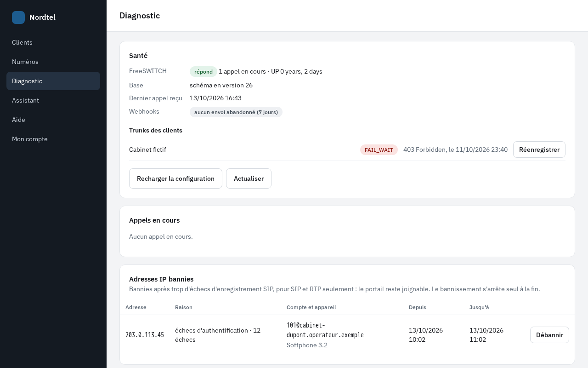Click ban start time 13/10/2026 10:02

pos(426,335)
